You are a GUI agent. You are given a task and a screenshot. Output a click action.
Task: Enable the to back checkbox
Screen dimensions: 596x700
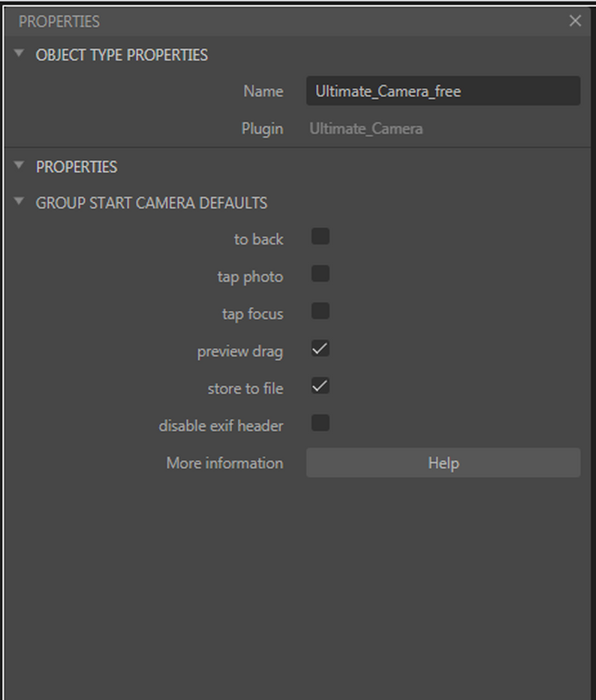click(320, 236)
